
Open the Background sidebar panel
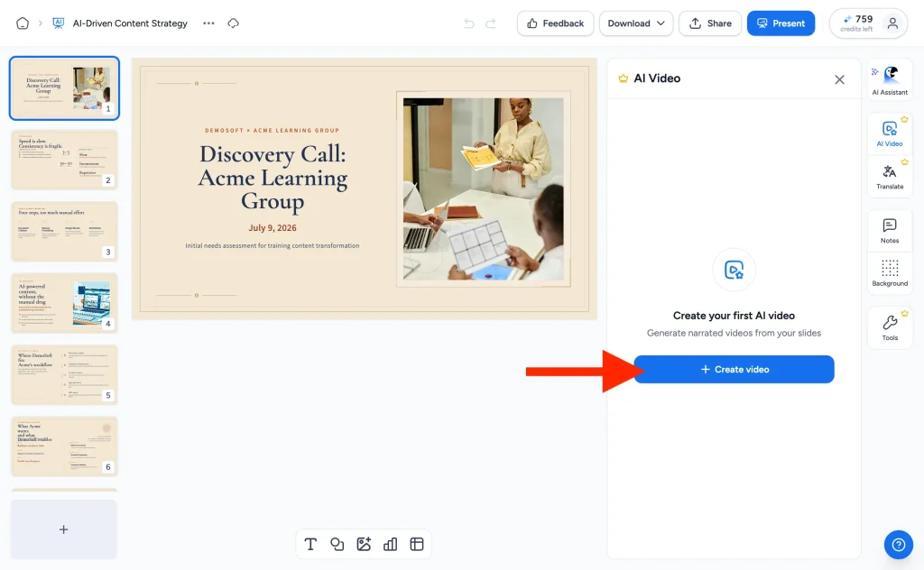click(x=890, y=273)
